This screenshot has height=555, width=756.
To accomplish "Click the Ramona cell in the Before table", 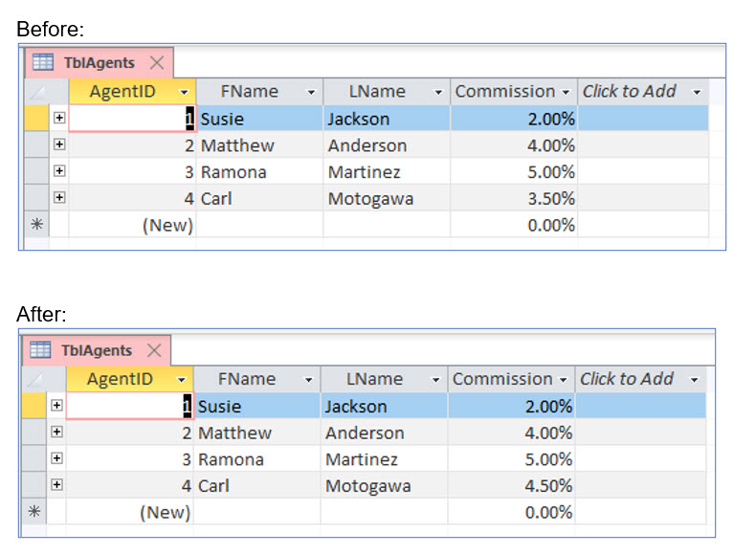I will 259,171.
